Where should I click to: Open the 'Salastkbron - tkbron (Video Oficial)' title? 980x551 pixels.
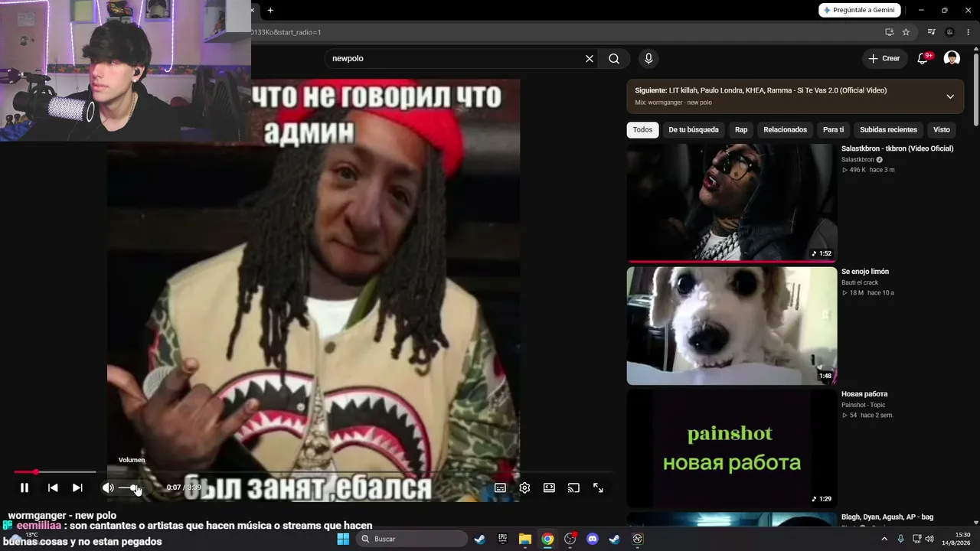(897, 148)
